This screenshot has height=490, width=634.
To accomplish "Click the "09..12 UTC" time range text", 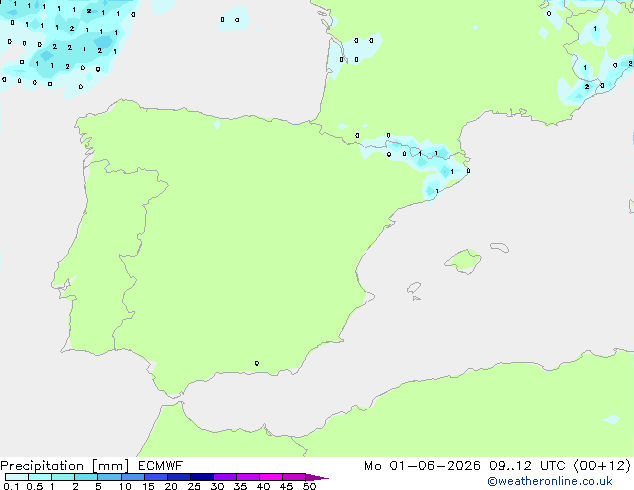I will click(x=527, y=466).
